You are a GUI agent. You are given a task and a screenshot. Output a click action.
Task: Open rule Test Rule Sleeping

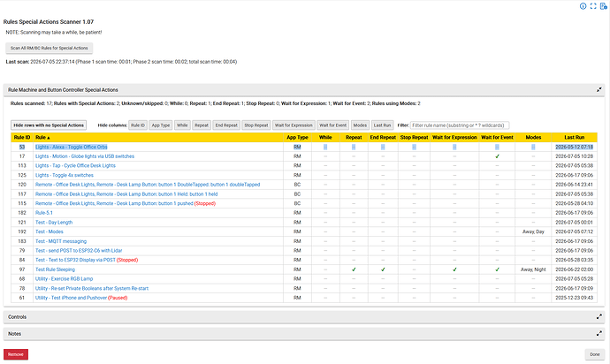[x=55, y=269]
